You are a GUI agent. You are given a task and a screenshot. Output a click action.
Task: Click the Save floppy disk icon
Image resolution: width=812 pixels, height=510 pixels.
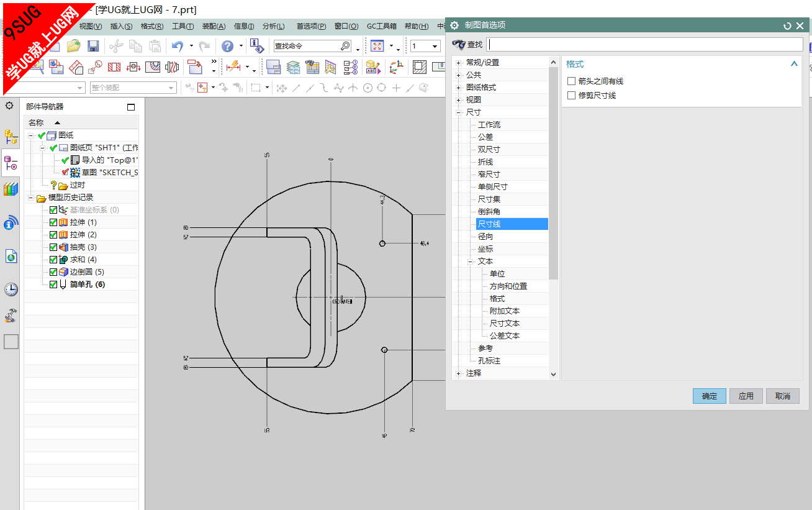pos(93,46)
